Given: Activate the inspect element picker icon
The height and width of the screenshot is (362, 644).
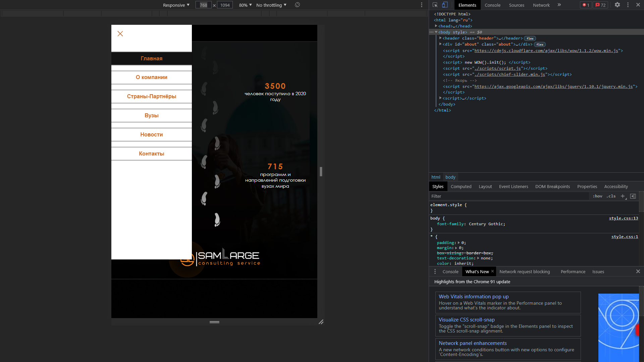Looking at the screenshot, I should (435, 5).
